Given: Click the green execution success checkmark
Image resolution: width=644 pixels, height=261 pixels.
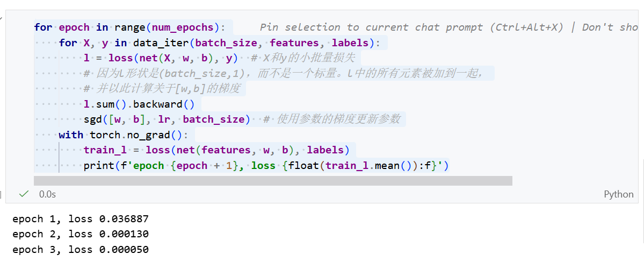Looking at the screenshot, I should pos(24,194).
